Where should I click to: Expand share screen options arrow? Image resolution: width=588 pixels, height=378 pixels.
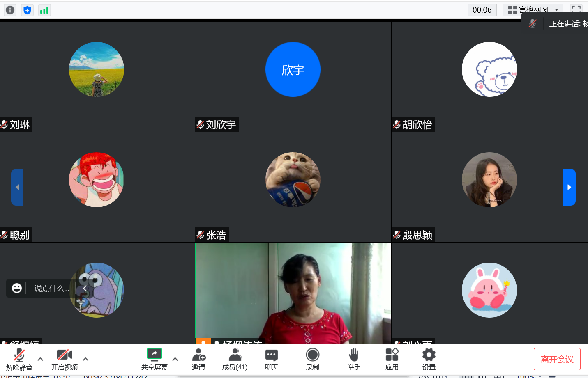(x=175, y=359)
